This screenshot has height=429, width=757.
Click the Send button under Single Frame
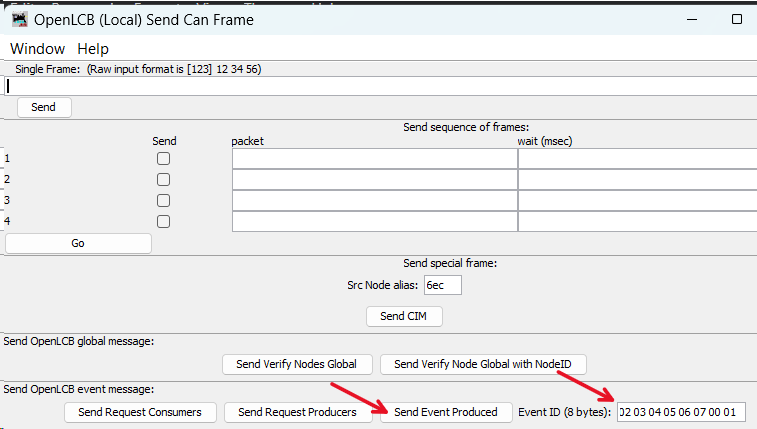click(x=44, y=107)
